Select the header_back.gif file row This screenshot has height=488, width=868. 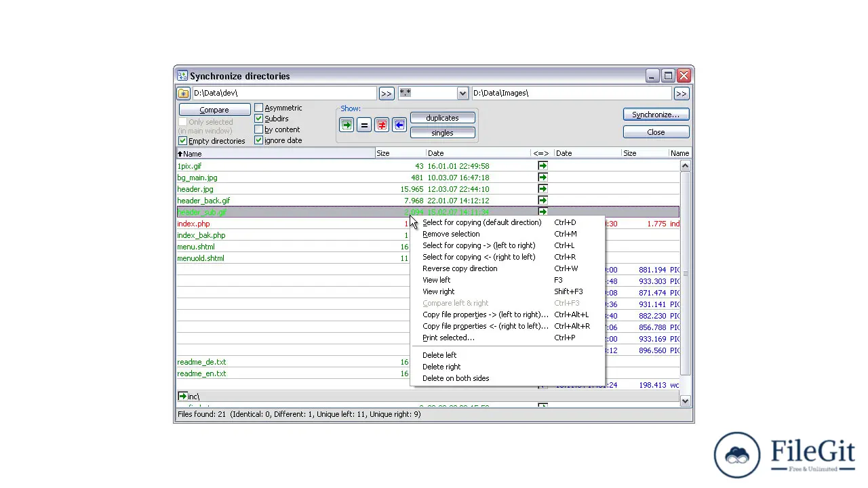(427, 201)
